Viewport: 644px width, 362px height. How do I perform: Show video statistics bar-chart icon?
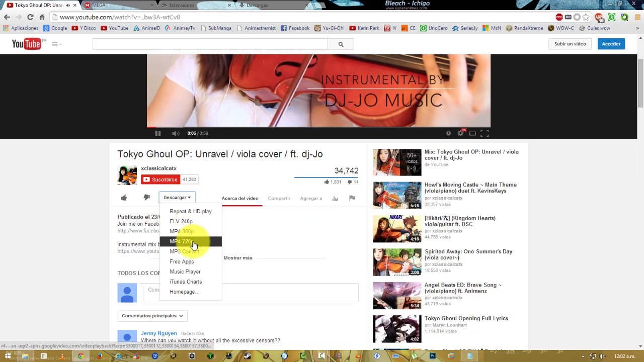point(335,198)
